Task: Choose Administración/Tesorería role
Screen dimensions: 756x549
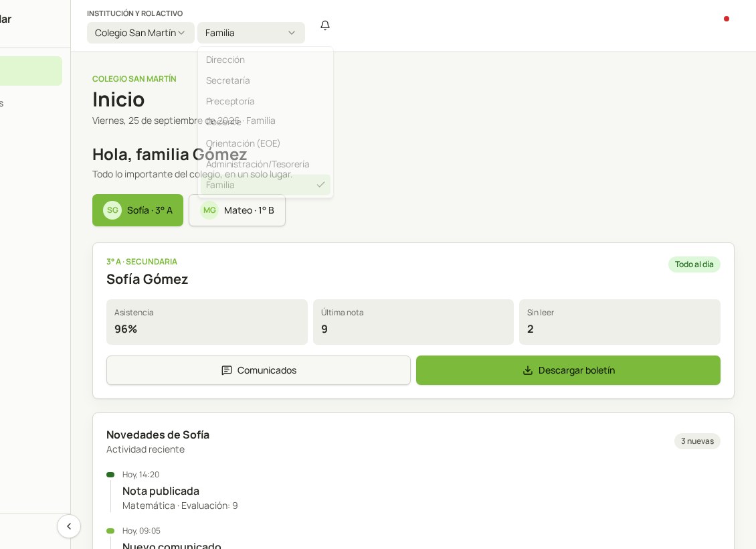Action: click(x=265, y=164)
